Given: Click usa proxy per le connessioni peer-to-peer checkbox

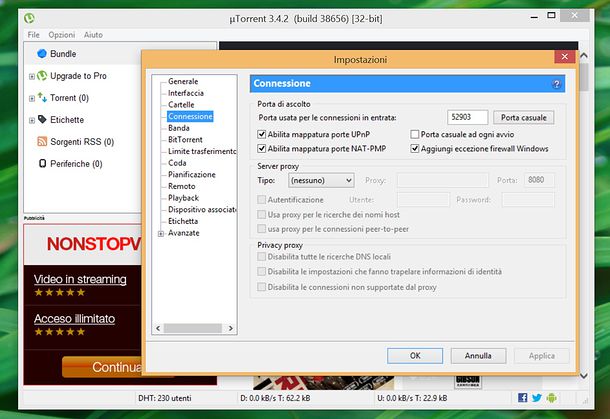Looking at the screenshot, I should tap(261, 229).
